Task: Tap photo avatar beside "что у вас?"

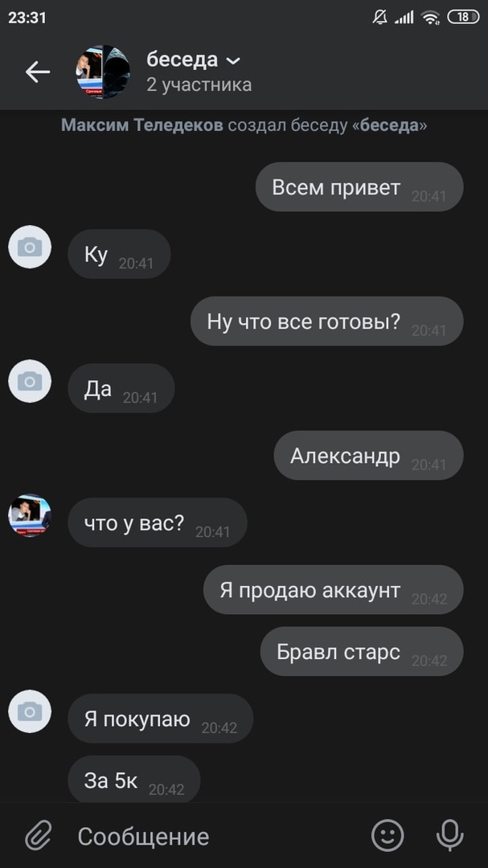Action: click(30, 515)
